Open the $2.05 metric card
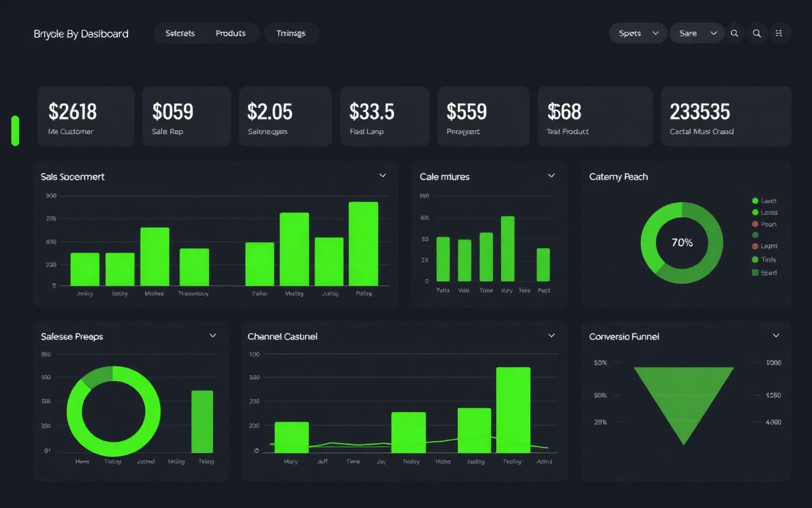The width and height of the screenshot is (812, 508). [x=285, y=116]
